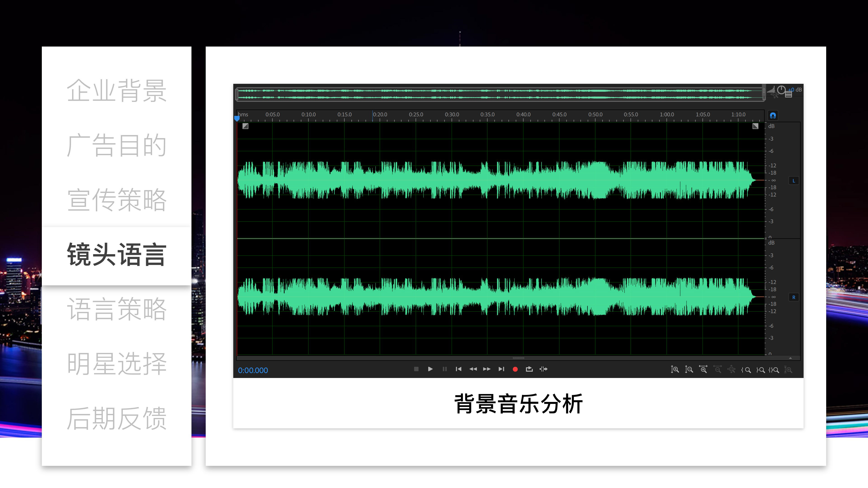
Task: Click the fade-in handle at waveform start
Action: (x=245, y=126)
